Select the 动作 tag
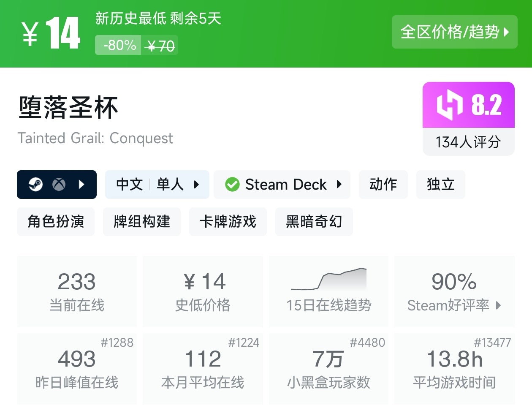The height and width of the screenshot is (405, 532). click(383, 185)
